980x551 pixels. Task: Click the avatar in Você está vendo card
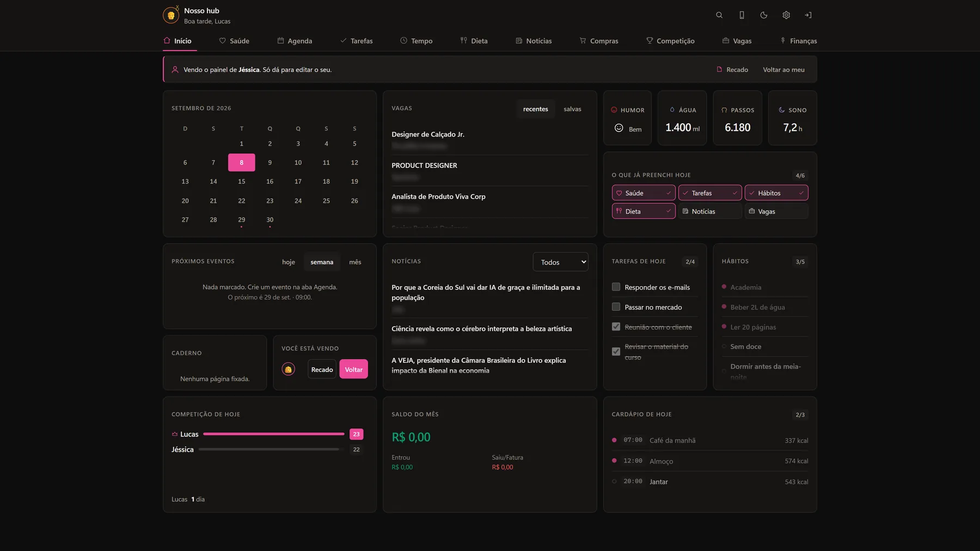point(288,369)
